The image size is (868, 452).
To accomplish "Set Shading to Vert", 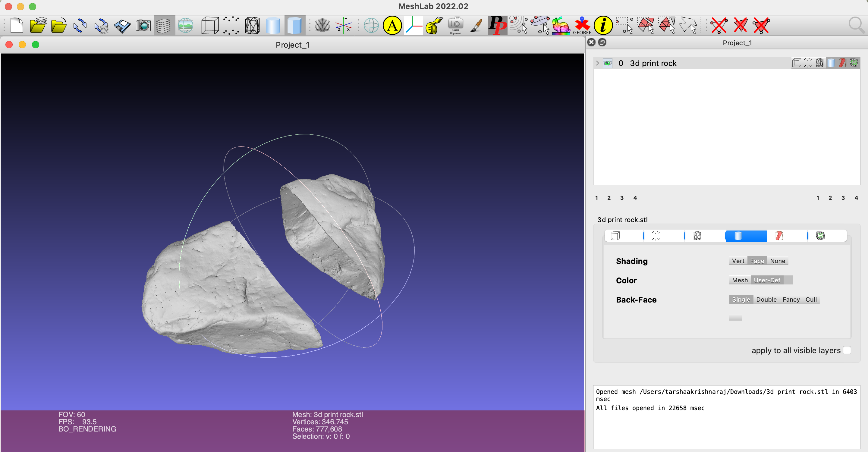I will click(738, 261).
